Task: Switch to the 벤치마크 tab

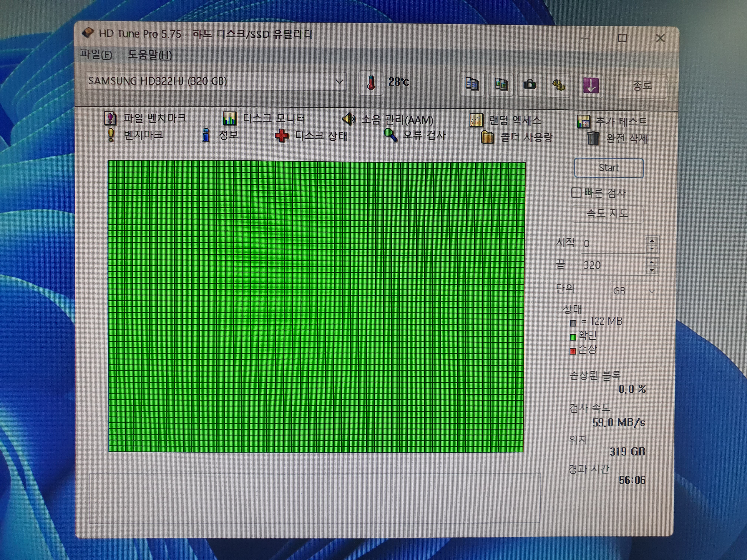Action: (x=135, y=135)
